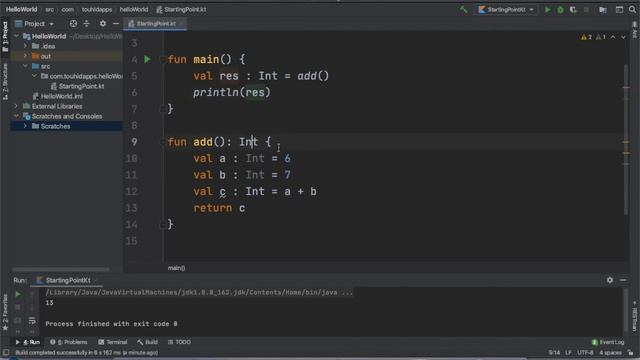Expand the out folder
The height and width of the screenshot is (360, 640).
(26, 56)
